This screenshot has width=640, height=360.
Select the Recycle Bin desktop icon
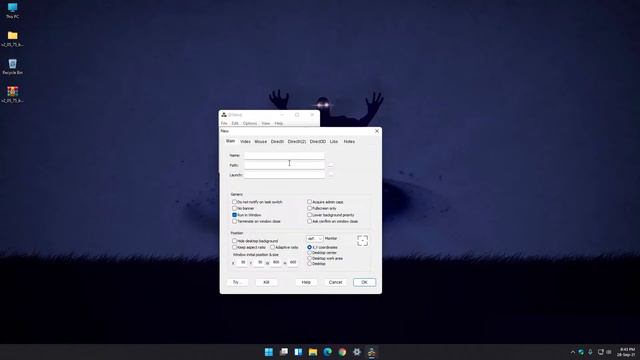coord(13,67)
